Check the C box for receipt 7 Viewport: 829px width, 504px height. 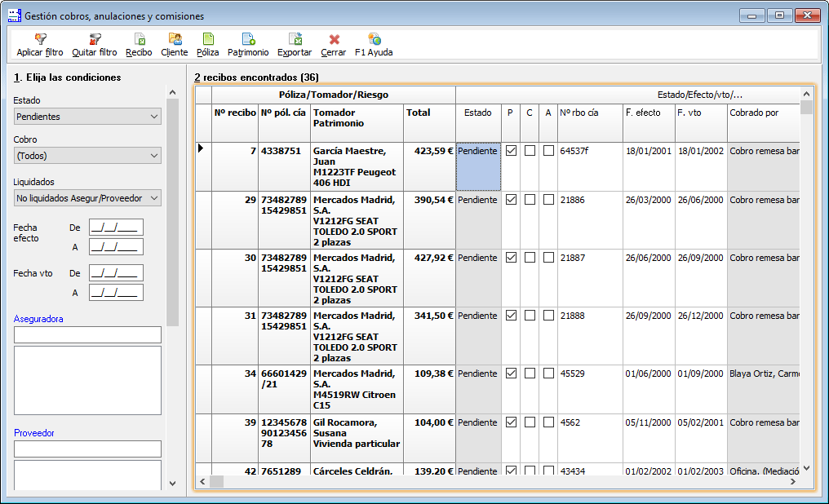(x=530, y=151)
